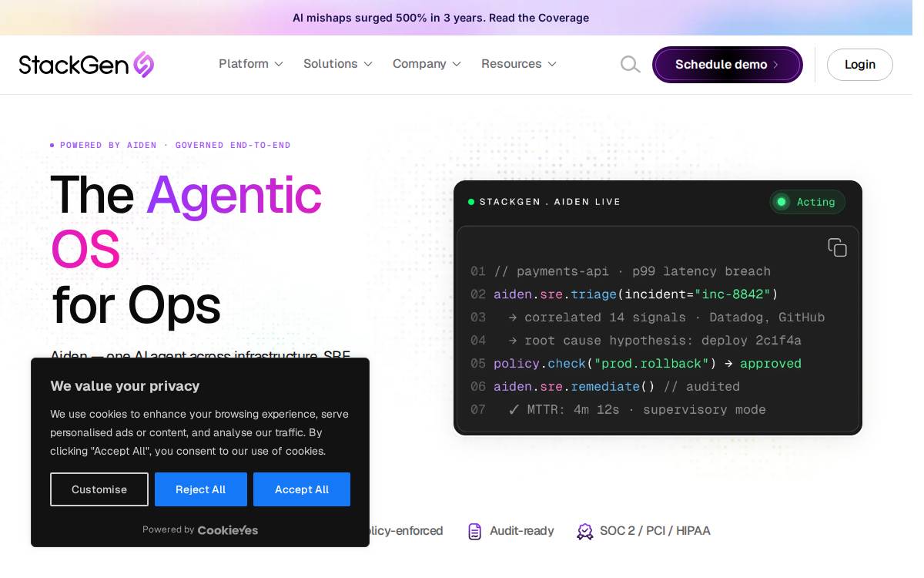Click the StackGen logo
This screenshot has height=578, width=924.
86,65
